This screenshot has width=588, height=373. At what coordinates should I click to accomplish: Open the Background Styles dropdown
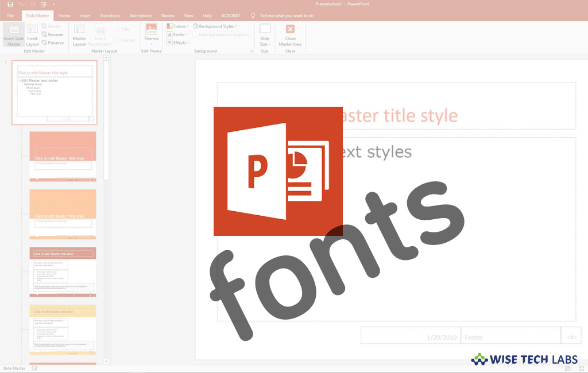215,26
